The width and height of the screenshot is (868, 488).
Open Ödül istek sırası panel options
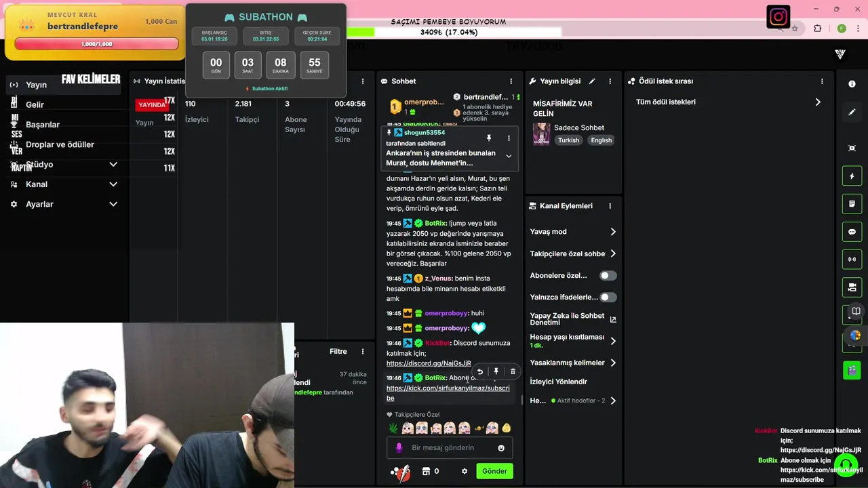click(x=822, y=81)
